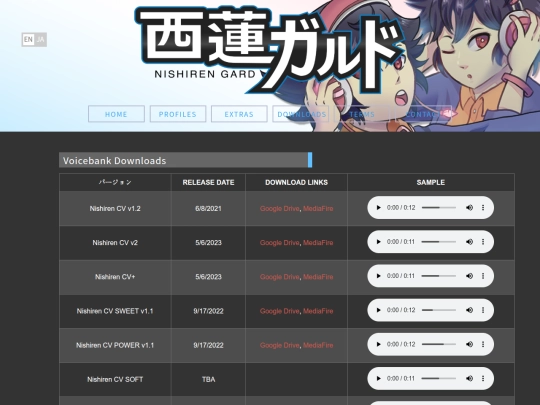Open the TERMS page
Viewport: 540px width, 405px height.
pyautogui.click(x=362, y=114)
